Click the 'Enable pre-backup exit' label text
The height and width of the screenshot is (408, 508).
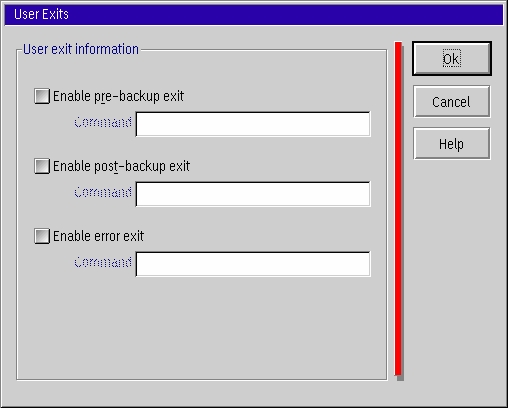118,96
